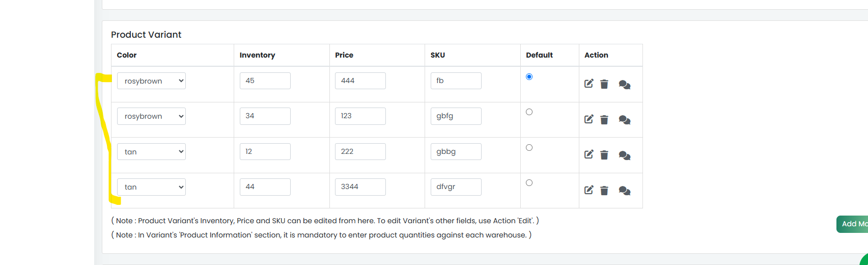868x265 pixels.
Task: Open comments for SKU gbbg variant
Action: pos(625,155)
